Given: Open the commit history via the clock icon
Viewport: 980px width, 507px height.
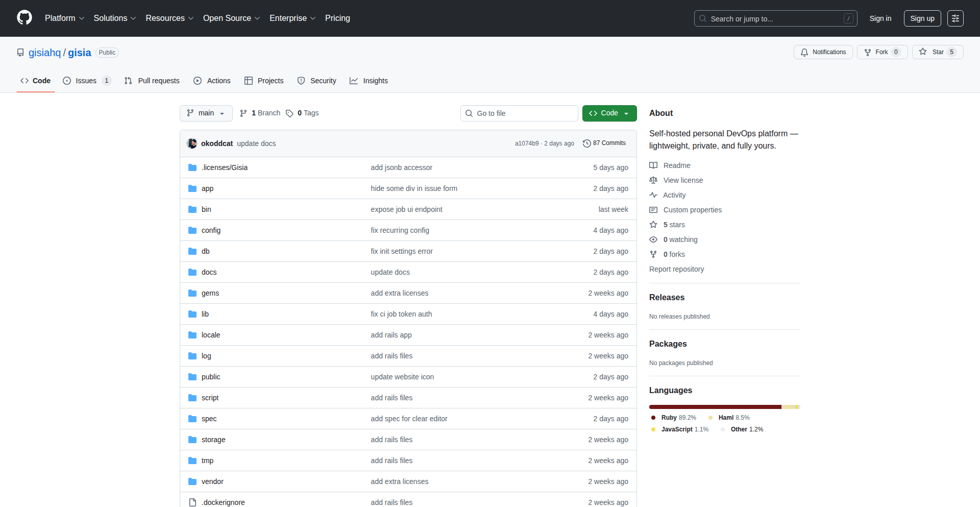Looking at the screenshot, I should [586, 143].
